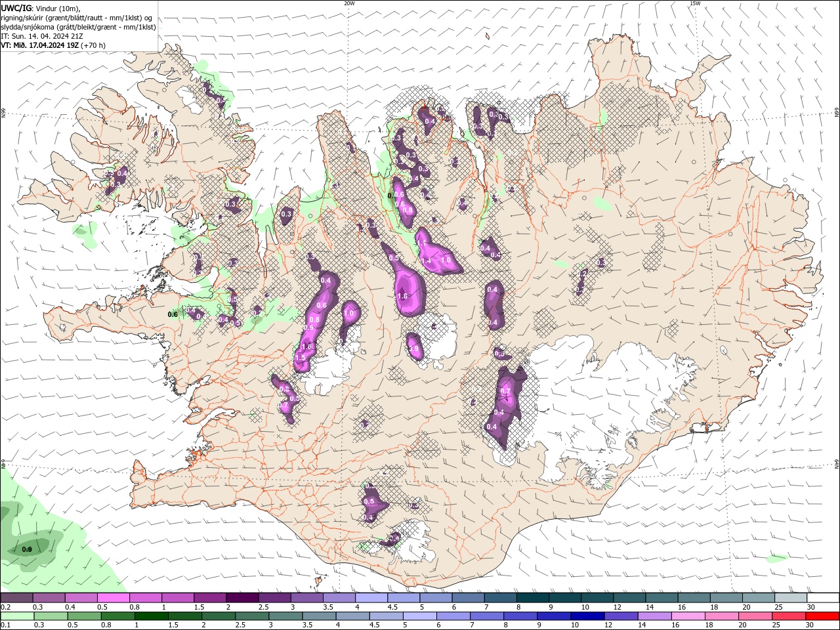The image size is (840, 630).
Task: Click the light lavender 4 swatch in upper legend row
Action: pyautogui.click(x=371, y=598)
